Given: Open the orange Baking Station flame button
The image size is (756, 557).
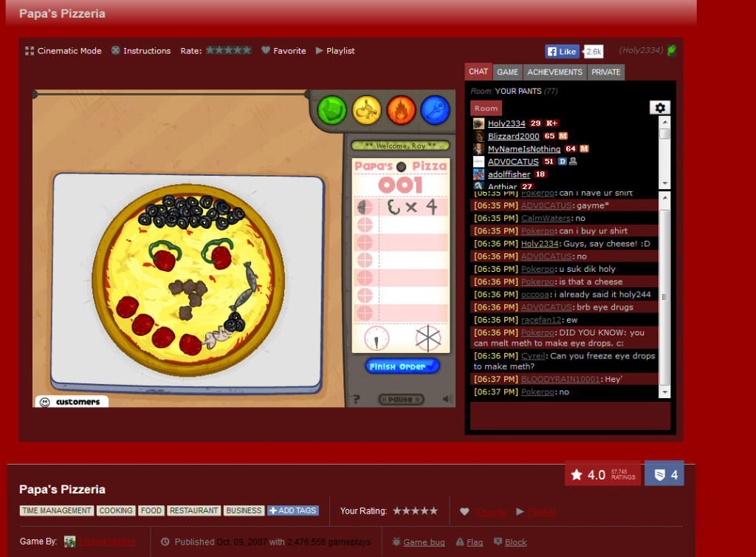Looking at the screenshot, I should click(x=401, y=110).
